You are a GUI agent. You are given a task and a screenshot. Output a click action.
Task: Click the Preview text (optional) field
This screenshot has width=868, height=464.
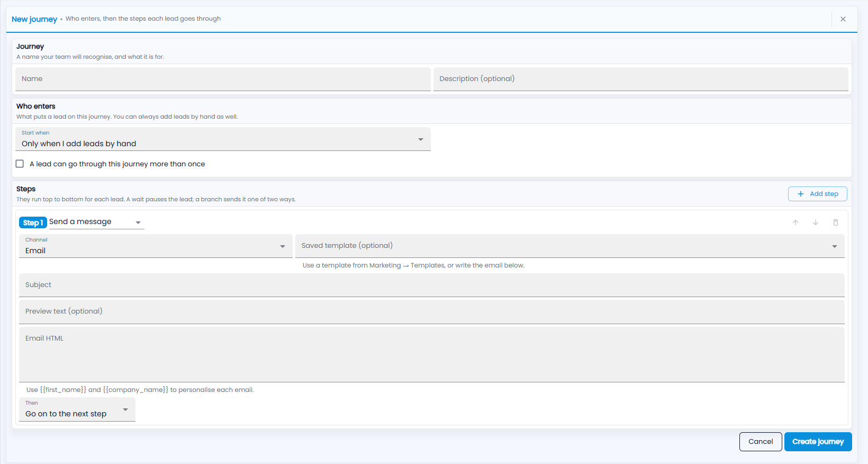(x=431, y=311)
